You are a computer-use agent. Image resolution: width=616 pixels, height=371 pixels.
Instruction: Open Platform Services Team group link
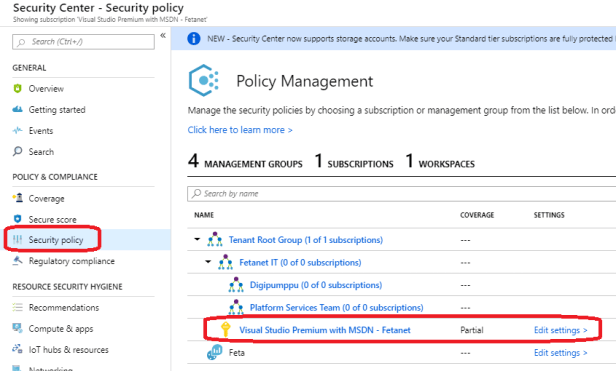[337, 307]
